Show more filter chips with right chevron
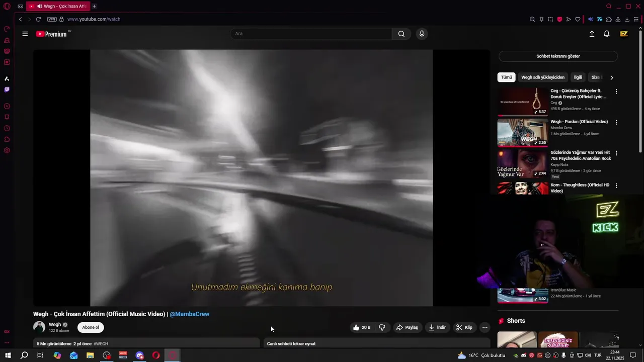Viewport: 644px width, 362px height. point(611,77)
